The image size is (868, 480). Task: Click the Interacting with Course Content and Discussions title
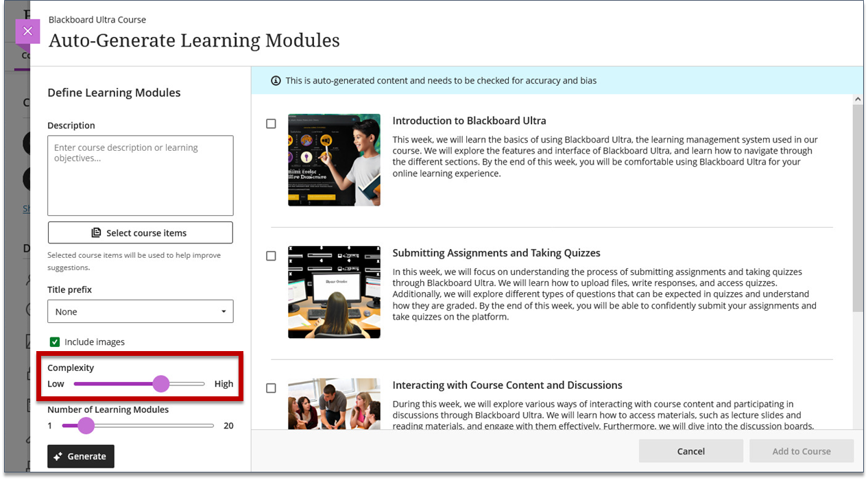[x=507, y=385]
